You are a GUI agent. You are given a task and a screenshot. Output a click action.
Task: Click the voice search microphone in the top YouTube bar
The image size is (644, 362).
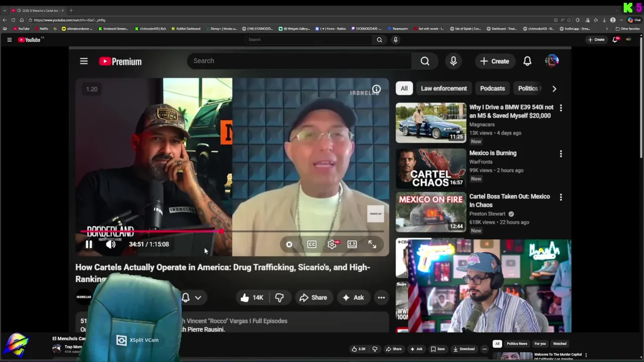pyautogui.click(x=395, y=40)
